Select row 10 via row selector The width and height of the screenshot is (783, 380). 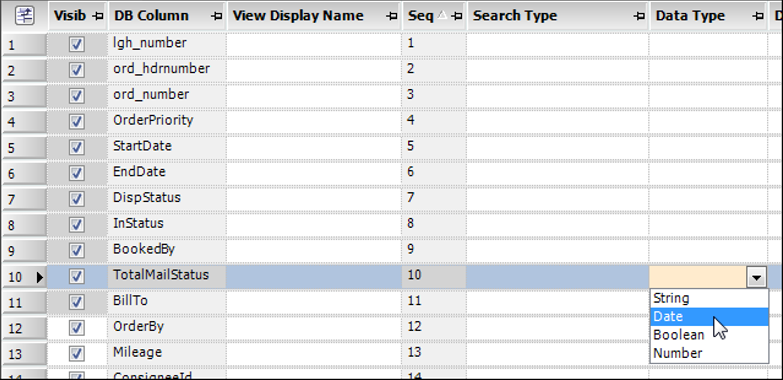[x=24, y=277]
